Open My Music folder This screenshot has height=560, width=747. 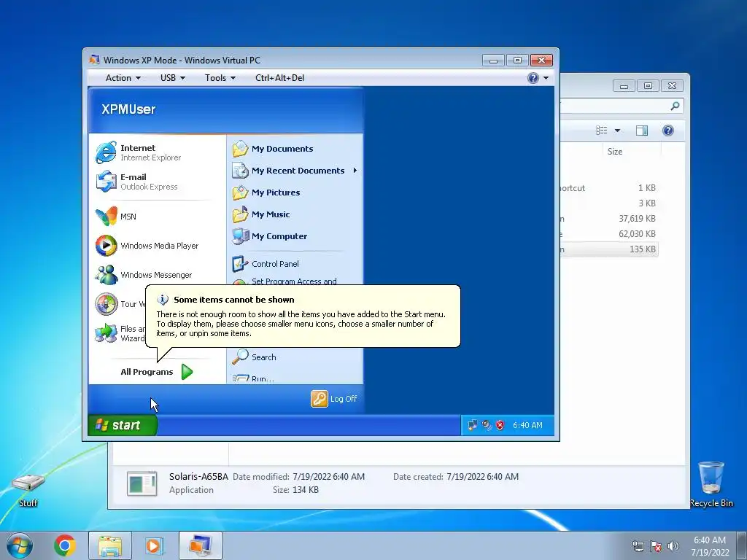click(261, 214)
